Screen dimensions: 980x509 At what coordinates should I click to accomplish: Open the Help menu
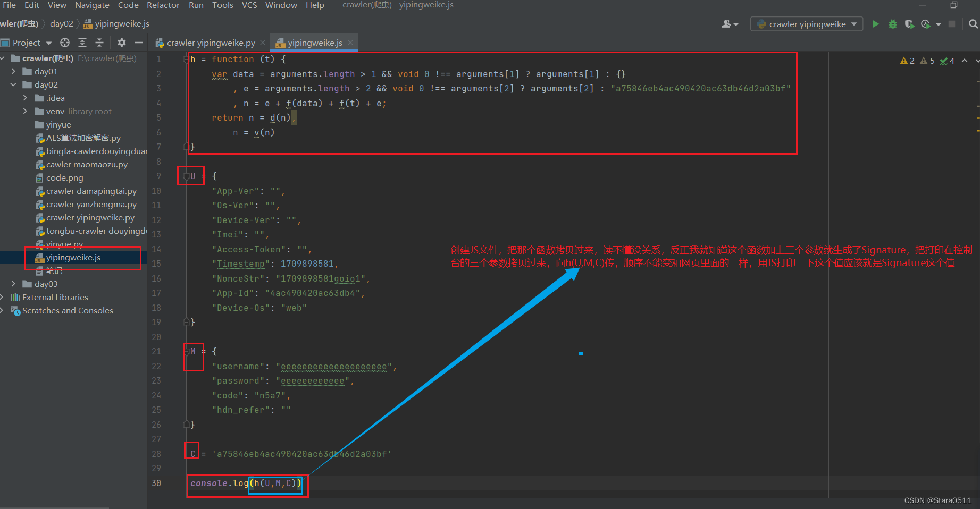tap(315, 5)
